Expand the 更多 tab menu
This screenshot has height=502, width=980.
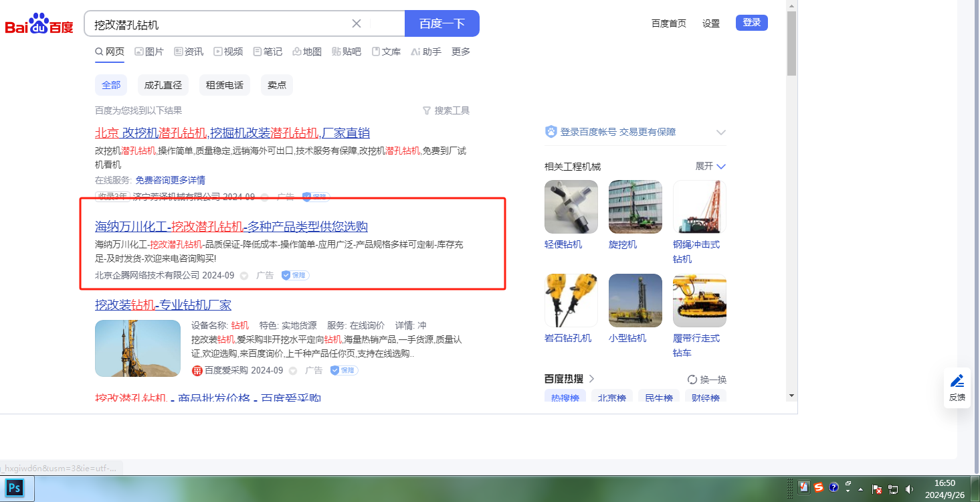click(461, 52)
